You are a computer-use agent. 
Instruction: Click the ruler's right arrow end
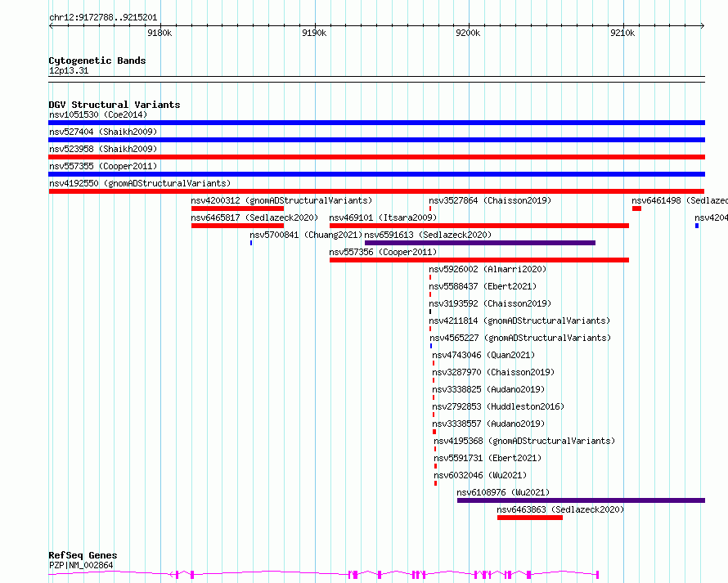703,25
